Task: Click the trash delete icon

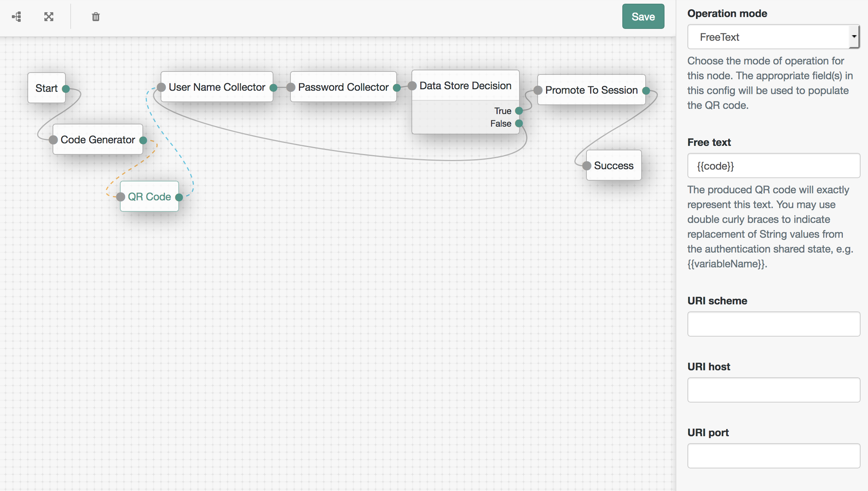Action: pyautogui.click(x=96, y=17)
